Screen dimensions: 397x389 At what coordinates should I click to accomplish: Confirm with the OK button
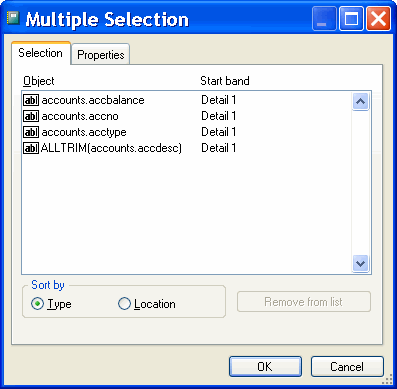click(265, 367)
